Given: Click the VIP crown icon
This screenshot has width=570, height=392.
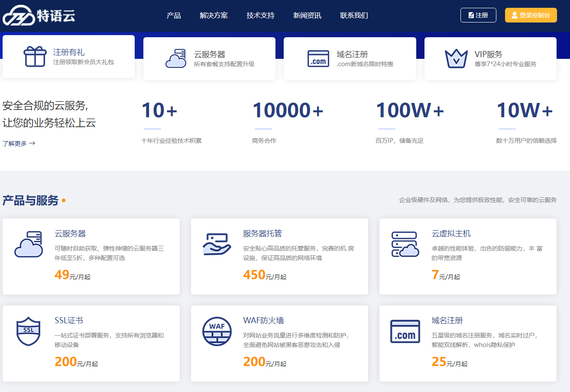Looking at the screenshot, I should tap(457, 58).
